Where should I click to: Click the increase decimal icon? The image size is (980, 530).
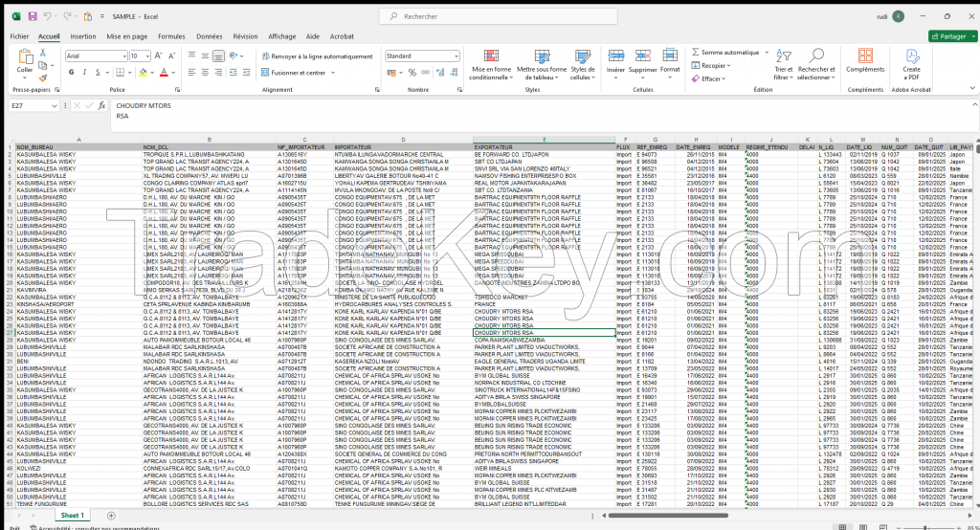coord(440,73)
